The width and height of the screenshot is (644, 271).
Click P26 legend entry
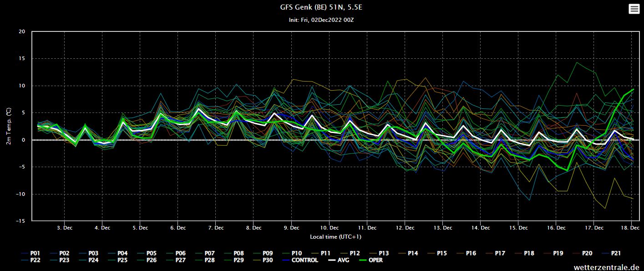coord(147,261)
